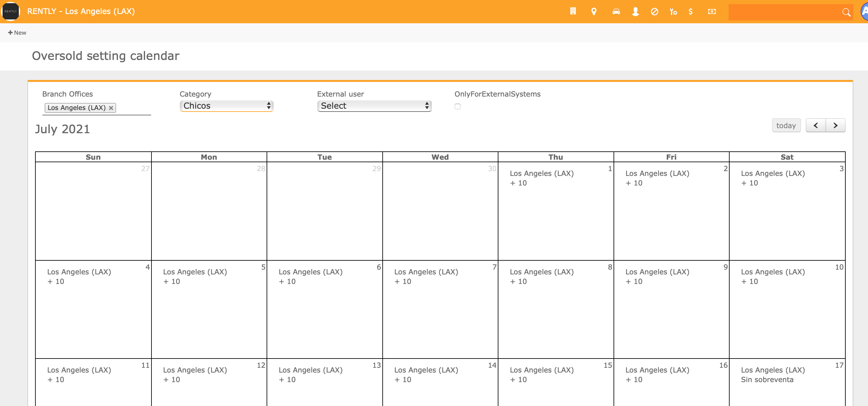Select the July 3 oversold entry
This screenshot has height=406, width=868.
773,178
